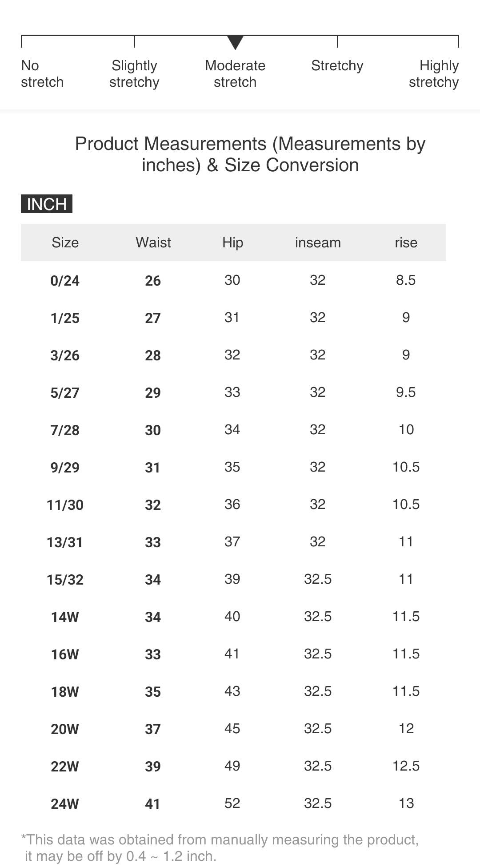Screen dimensions: 480x868
Task: Select the 24W size row
Action: (x=65, y=804)
